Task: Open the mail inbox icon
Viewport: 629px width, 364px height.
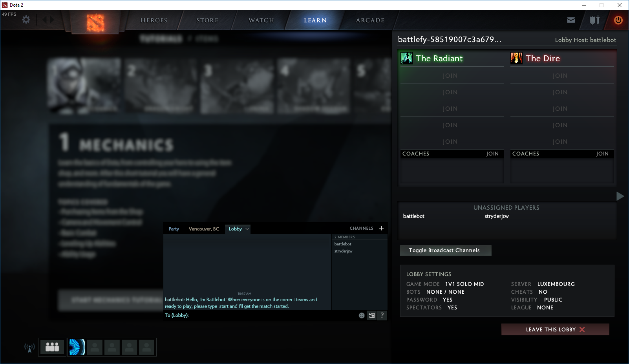Action: pos(571,20)
